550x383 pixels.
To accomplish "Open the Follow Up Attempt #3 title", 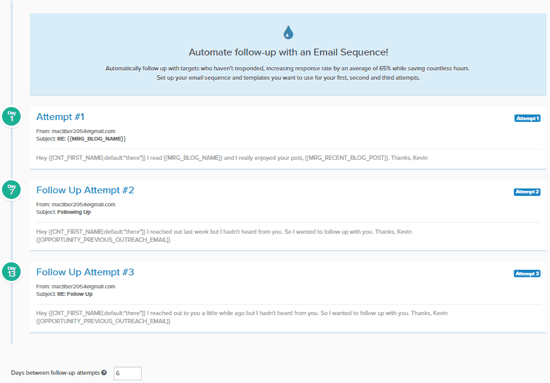I will (85, 272).
